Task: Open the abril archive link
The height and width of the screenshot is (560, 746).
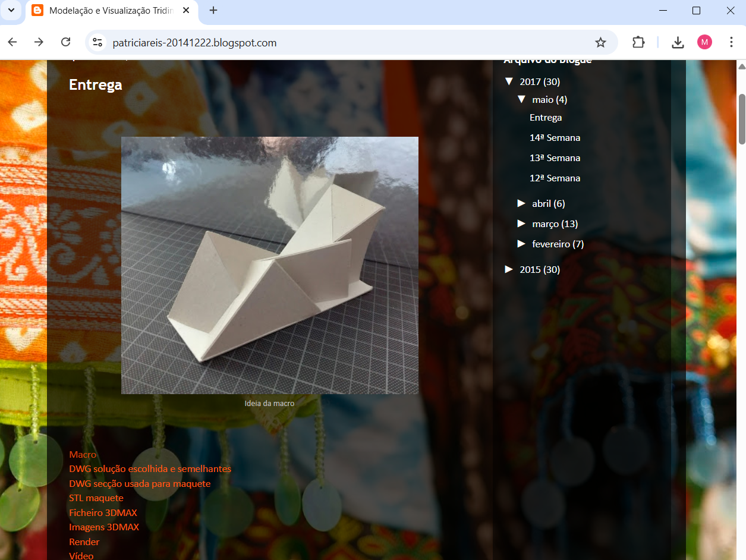Action: [x=542, y=204]
